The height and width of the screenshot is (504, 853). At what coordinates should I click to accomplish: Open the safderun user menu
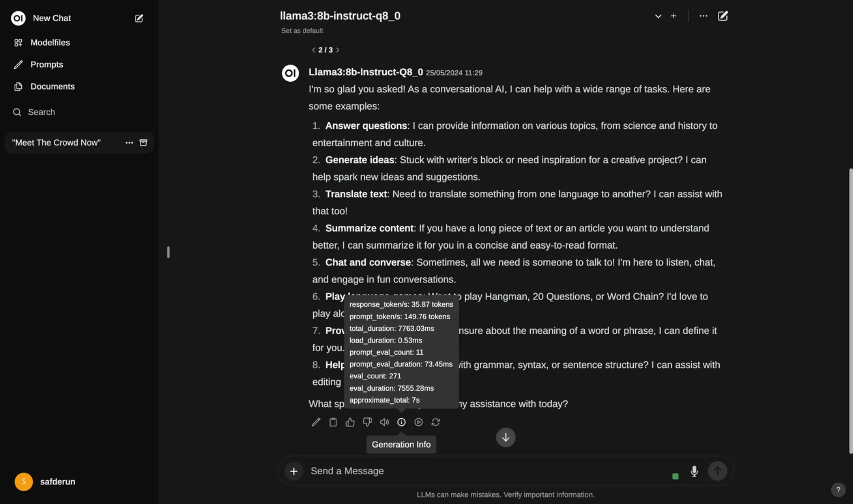point(45,482)
